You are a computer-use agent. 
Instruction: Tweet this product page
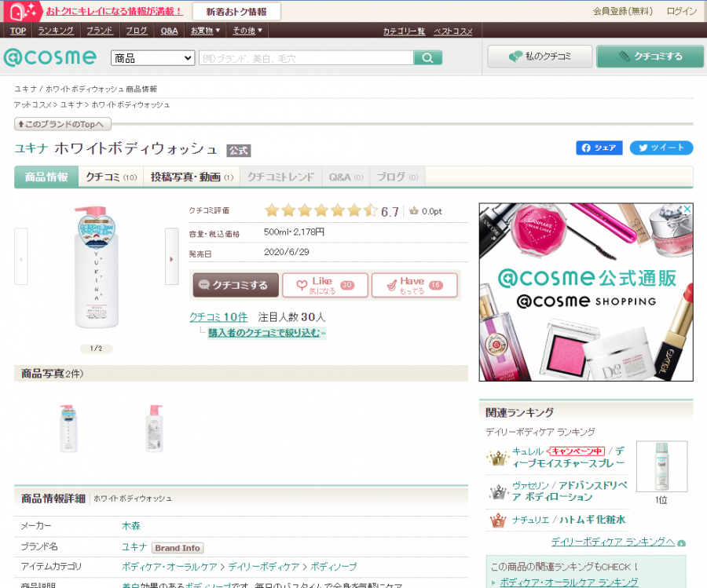pos(661,148)
